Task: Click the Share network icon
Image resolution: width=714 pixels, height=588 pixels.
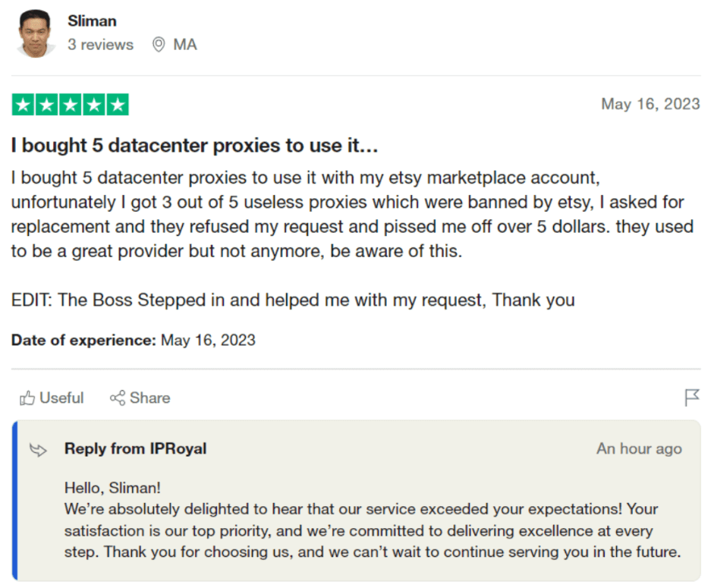Action: coord(117,398)
